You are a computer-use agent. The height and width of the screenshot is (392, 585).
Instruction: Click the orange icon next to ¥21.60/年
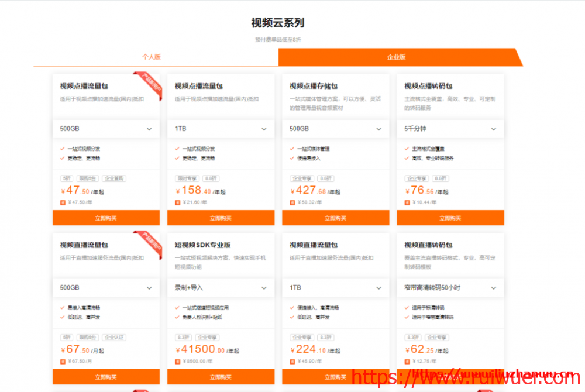[177, 202]
